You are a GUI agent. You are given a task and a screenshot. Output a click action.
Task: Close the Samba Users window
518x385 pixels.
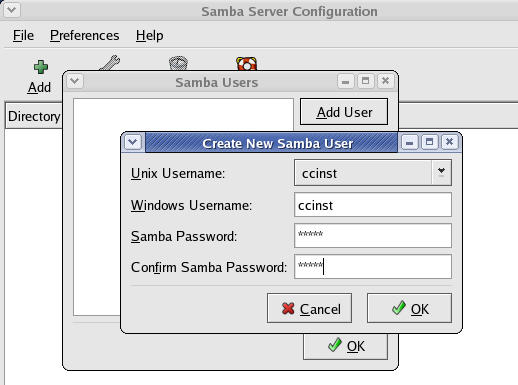pyautogui.click(x=385, y=81)
